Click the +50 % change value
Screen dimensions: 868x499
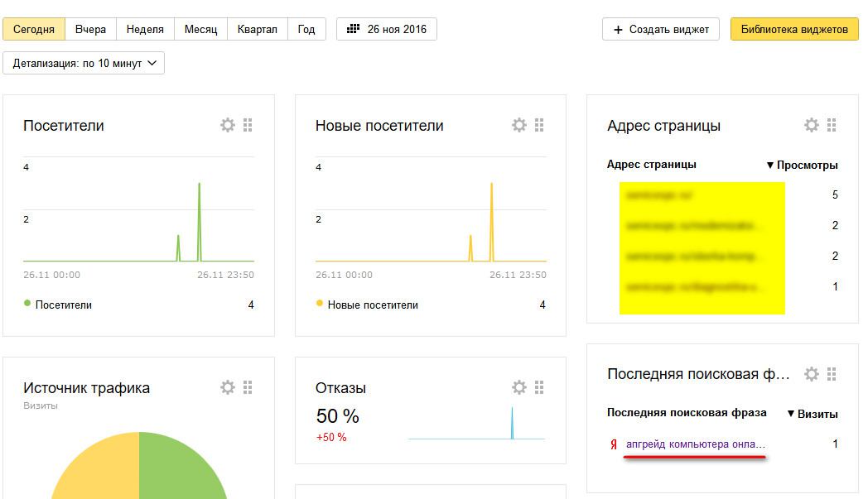pyautogui.click(x=331, y=437)
